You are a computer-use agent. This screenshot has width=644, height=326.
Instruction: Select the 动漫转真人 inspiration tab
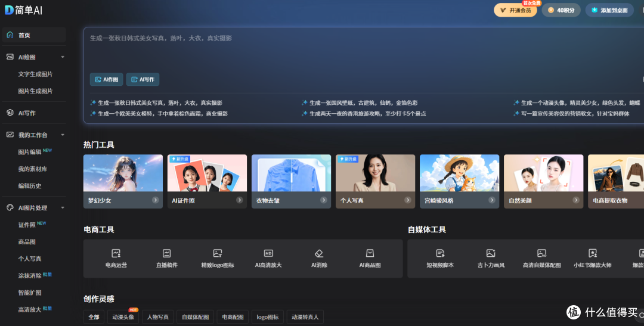pos(305,316)
